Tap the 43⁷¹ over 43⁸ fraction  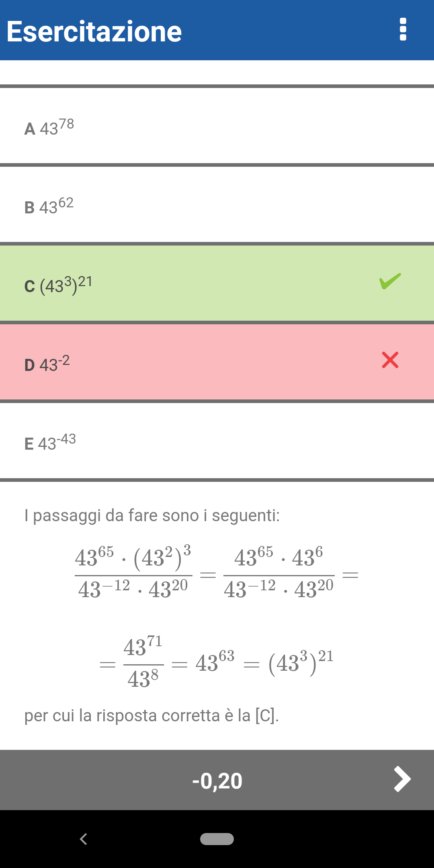point(143,662)
